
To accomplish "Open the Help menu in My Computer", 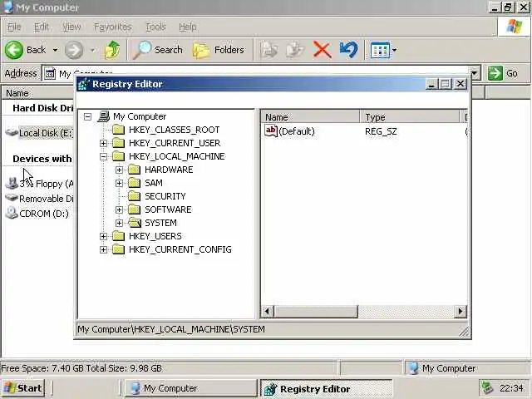I will [188, 27].
